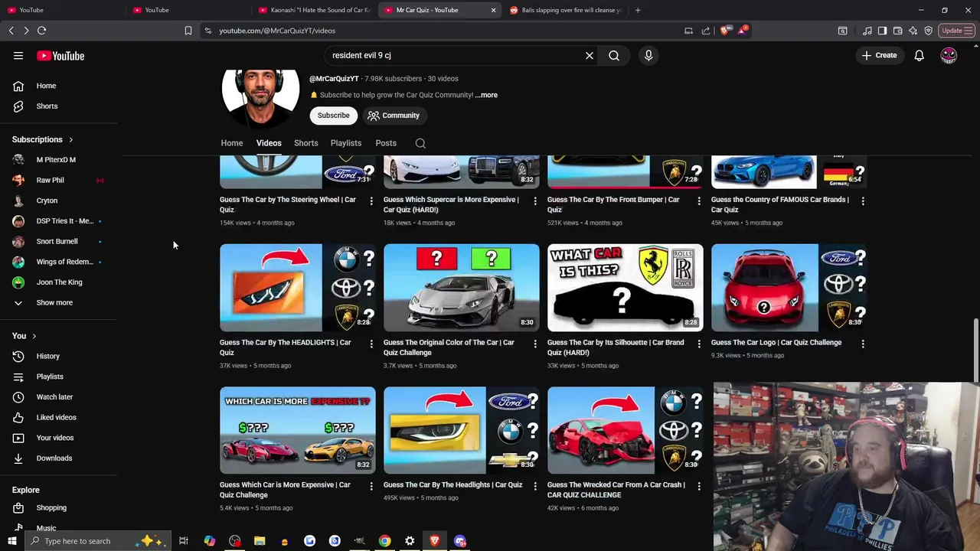The height and width of the screenshot is (551, 980).
Task: Open options for Silhouette video menu
Action: [698, 344]
